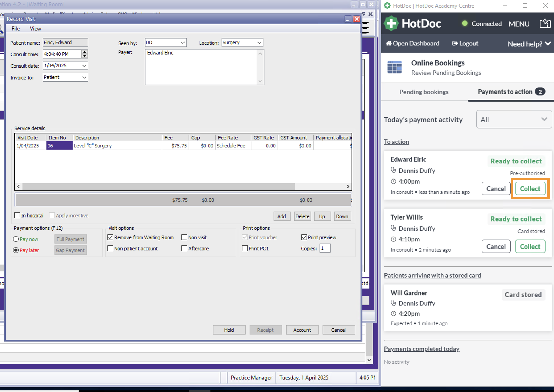Cancel Tyler Willis's payment
The width and height of the screenshot is (554, 392).
pos(496,247)
